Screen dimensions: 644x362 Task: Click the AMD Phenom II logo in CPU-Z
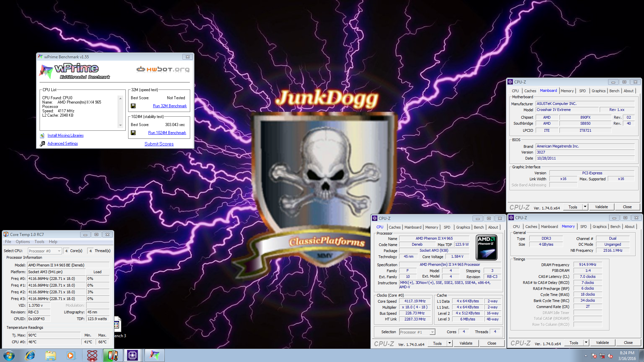coord(486,247)
